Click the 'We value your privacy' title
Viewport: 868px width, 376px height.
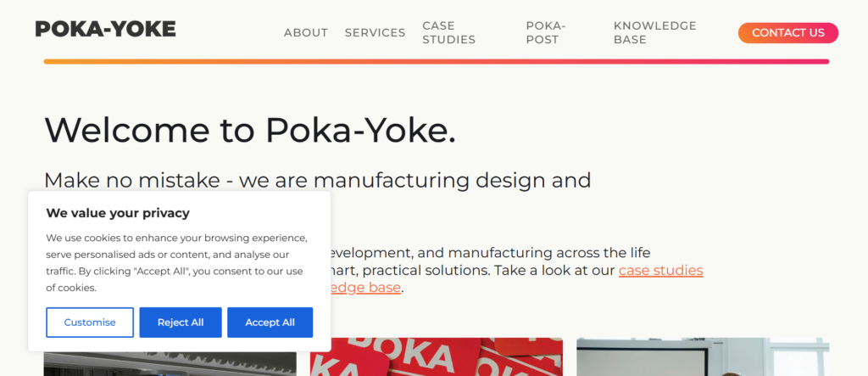[x=118, y=213]
